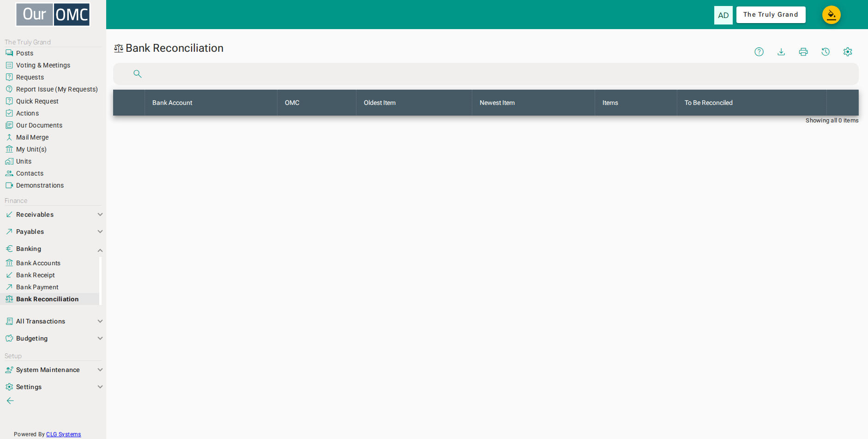This screenshot has width=868, height=439.
Task: Collapse the Banking section chevron
Action: 100,250
